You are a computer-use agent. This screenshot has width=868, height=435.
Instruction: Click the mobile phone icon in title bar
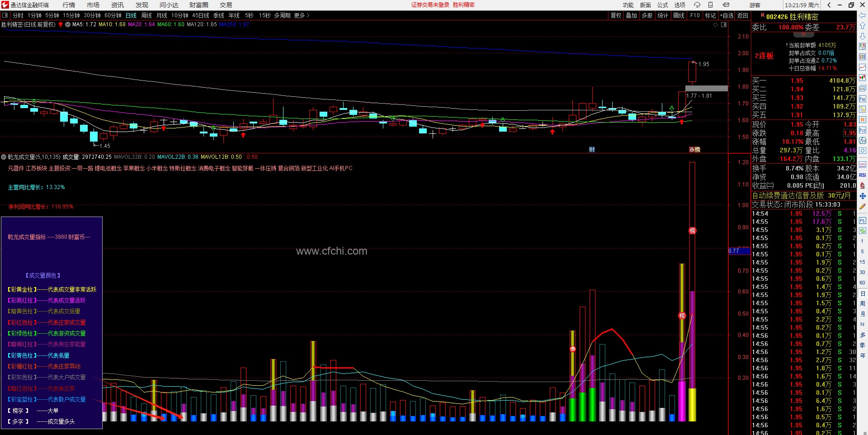pyautogui.click(x=710, y=5)
